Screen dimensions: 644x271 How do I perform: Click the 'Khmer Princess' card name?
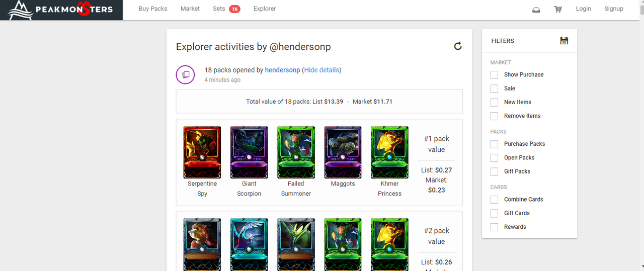point(389,189)
